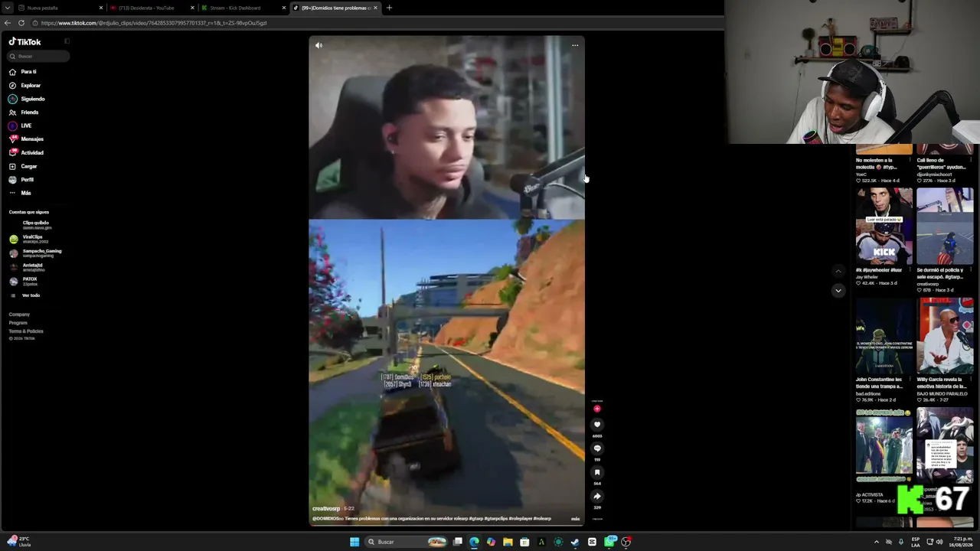Screen dimensions: 980x551
Task: Open options for the John Constantine video
Action: pos(910,380)
